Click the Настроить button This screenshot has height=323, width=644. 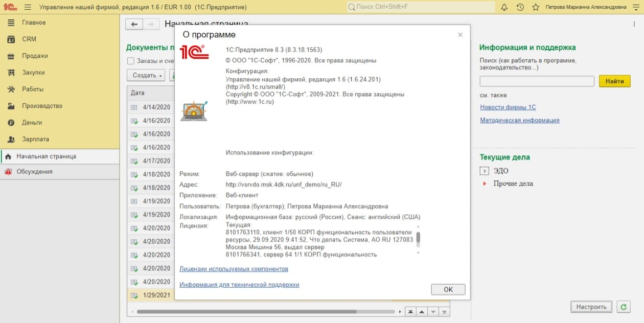(591, 307)
